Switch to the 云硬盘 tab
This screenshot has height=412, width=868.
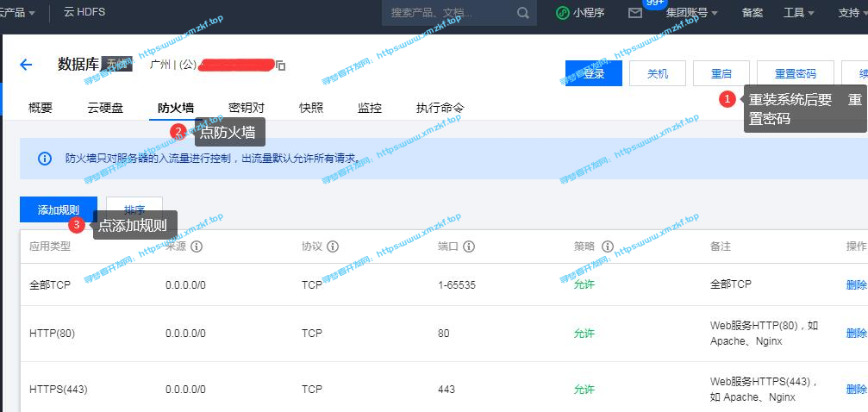pos(105,108)
